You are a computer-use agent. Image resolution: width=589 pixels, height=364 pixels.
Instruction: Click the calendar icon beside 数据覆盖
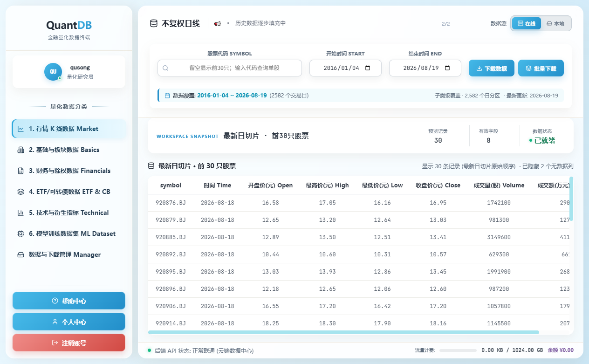[x=167, y=96]
